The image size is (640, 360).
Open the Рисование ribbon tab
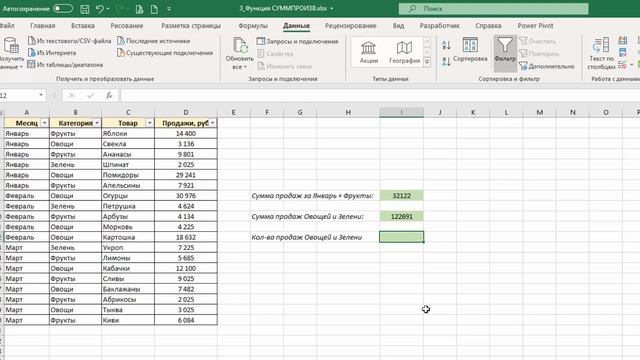[127, 26]
